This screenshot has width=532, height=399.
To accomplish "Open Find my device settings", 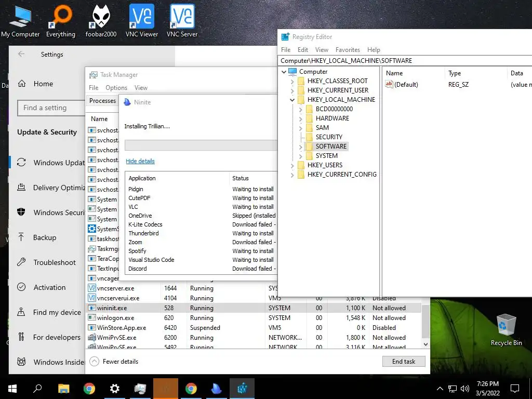I will click(x=49, y=312).
